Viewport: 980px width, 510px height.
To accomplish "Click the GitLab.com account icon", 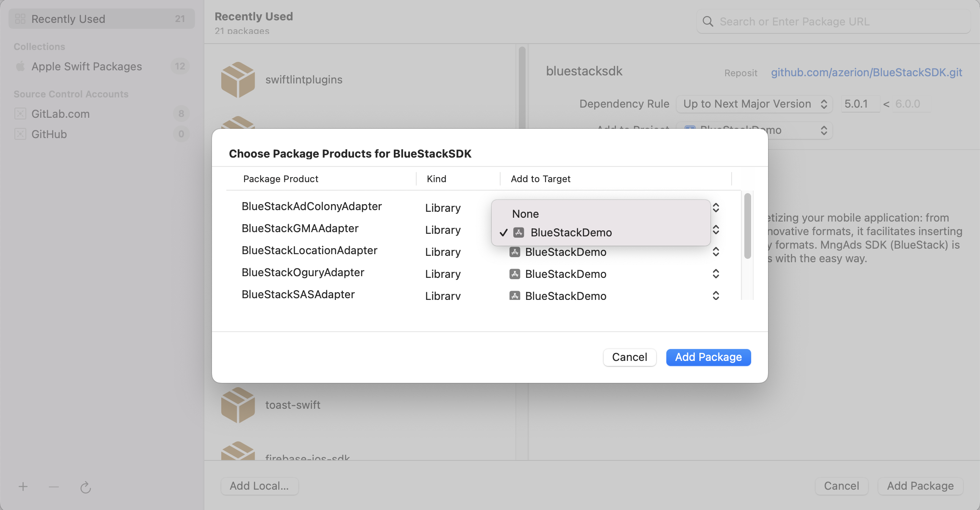I will coord(20,114).
